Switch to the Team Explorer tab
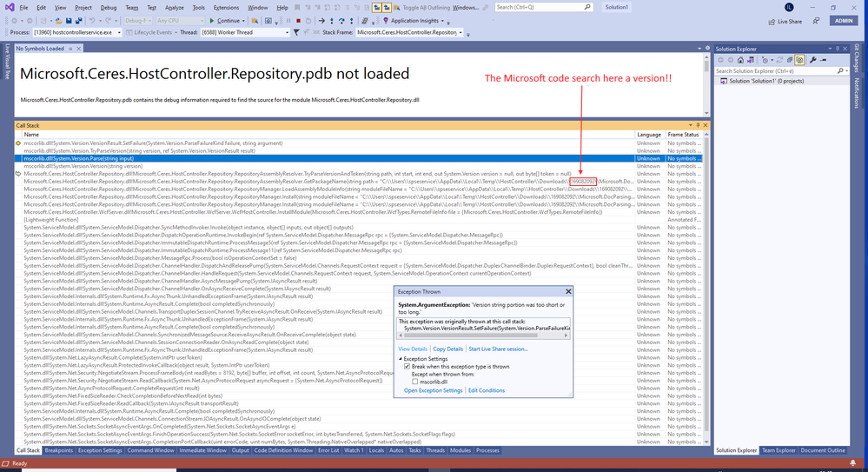The image size is (868, 472). pyautogui.click(x=779, y=450)
